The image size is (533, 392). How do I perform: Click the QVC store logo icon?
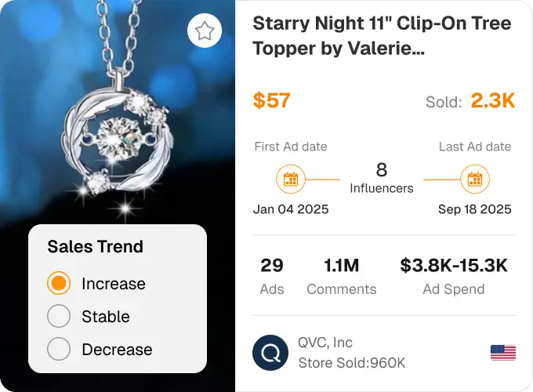(x=270, y=353)
